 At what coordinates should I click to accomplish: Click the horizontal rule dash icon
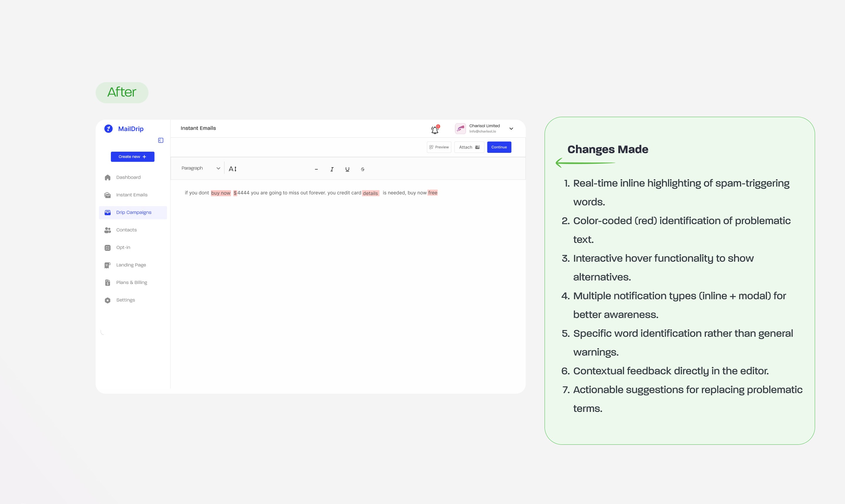(316, 169)
